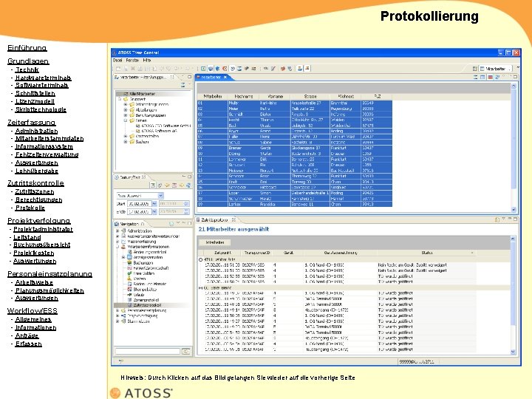Select Buchungen in Navigation tree

click(143, 262)
